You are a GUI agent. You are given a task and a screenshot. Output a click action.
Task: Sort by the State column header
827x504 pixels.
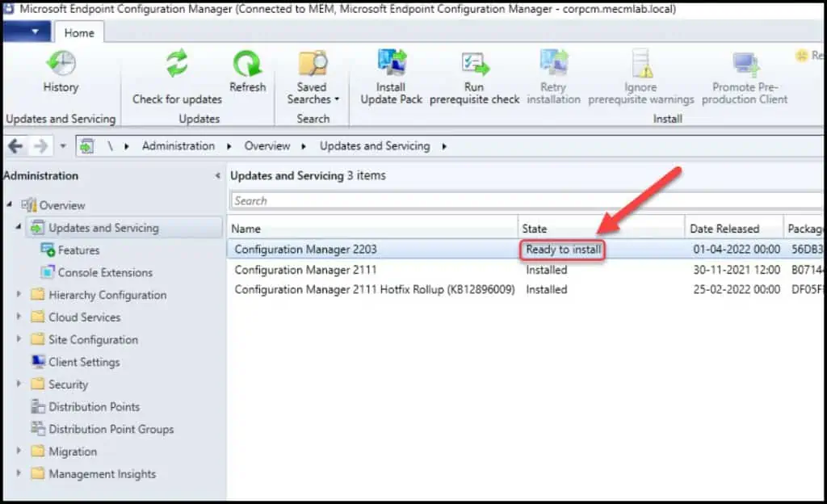click(601, 229)
